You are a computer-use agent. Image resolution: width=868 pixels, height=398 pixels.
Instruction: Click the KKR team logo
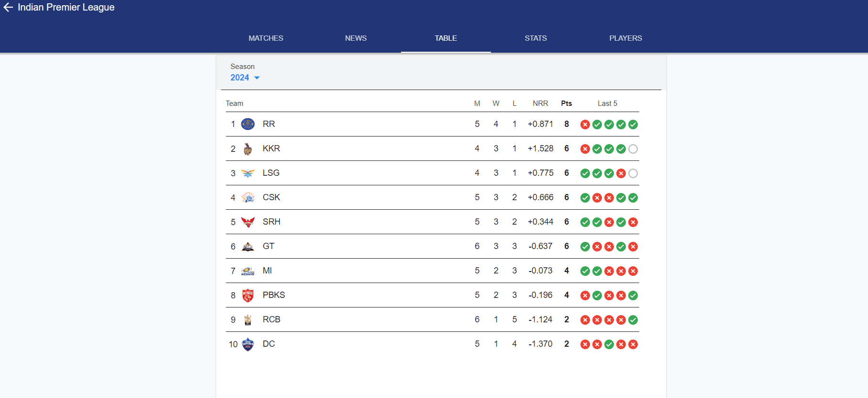[248, 149]
